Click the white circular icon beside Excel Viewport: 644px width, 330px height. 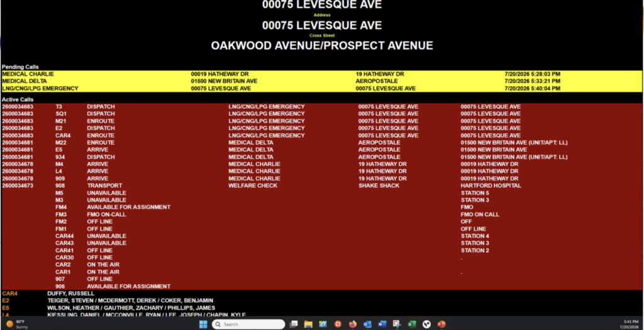coord(427,324)
